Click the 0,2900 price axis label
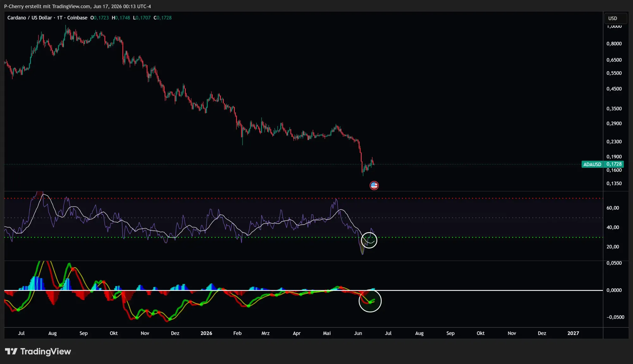 point(614,123)
